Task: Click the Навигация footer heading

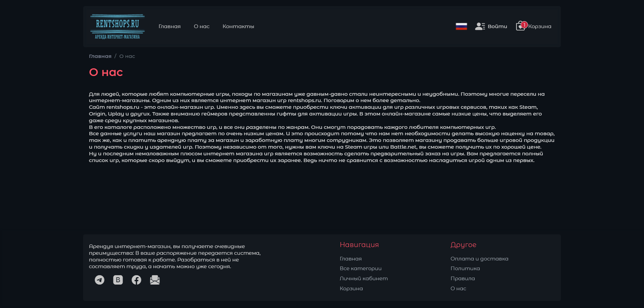Action: (359, 245)
